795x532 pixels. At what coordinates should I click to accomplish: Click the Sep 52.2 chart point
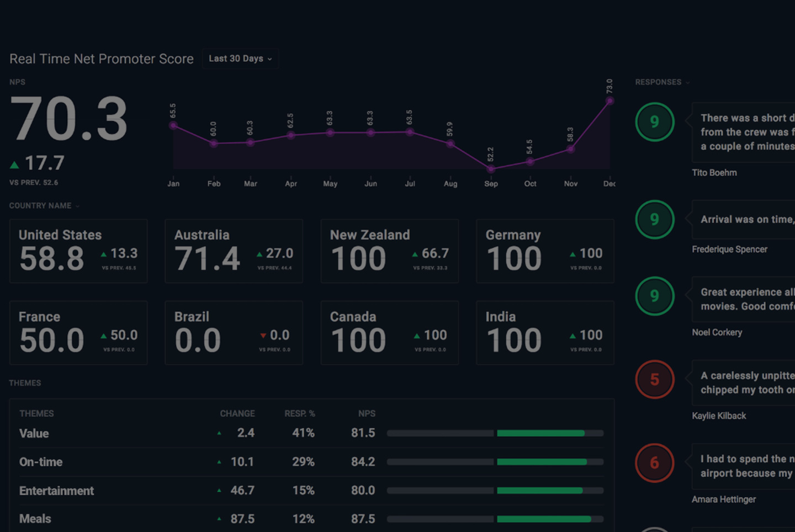coord(491,169)
